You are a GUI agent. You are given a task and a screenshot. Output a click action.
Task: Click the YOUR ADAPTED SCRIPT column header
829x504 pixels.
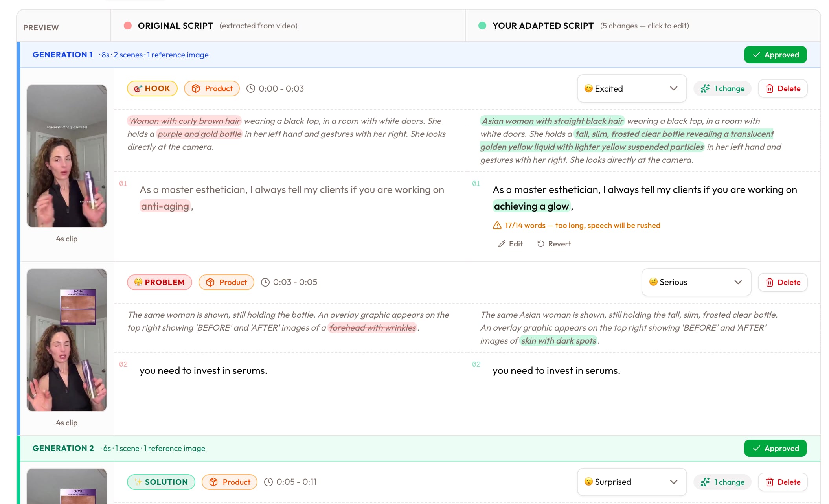(543, 26)
